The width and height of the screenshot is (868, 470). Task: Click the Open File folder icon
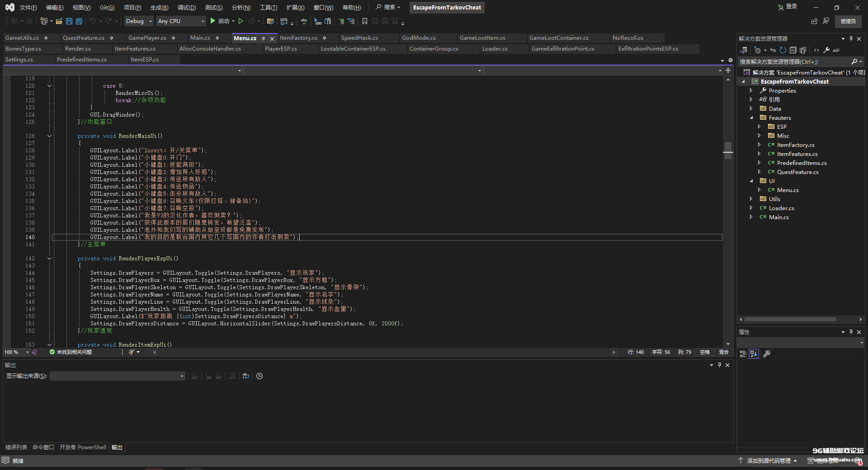pyautogui.click(x=59, y=21)
